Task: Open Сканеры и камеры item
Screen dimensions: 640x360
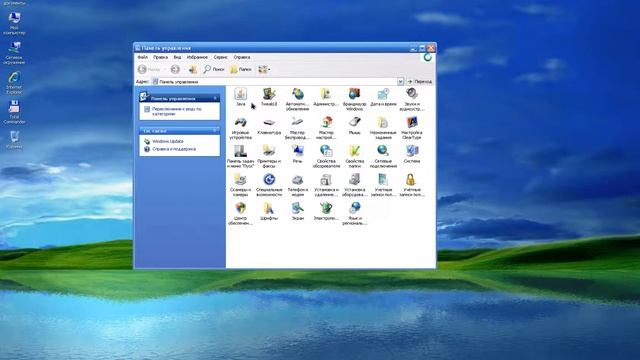Action: tap(240, 185)
